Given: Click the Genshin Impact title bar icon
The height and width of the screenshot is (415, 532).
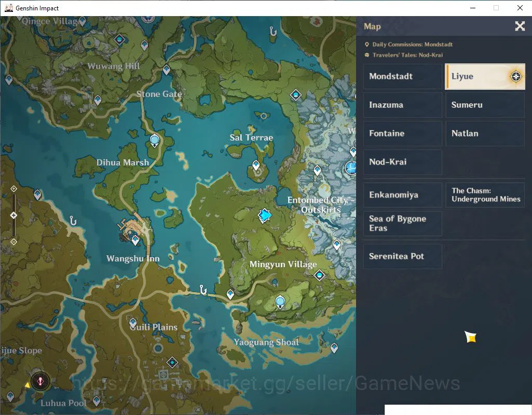Looking at the screenshot, I should pos(8,8).
